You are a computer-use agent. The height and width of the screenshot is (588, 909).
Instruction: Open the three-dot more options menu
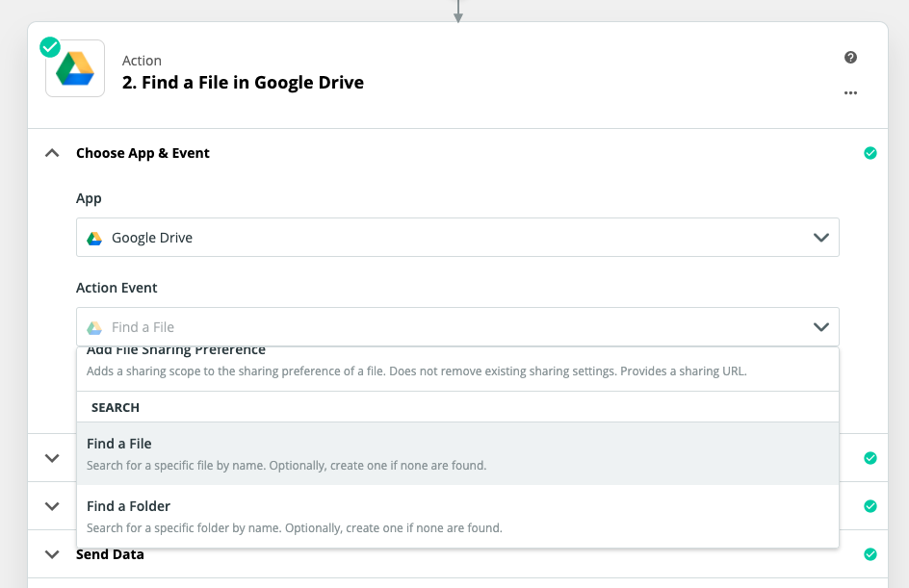850,92
